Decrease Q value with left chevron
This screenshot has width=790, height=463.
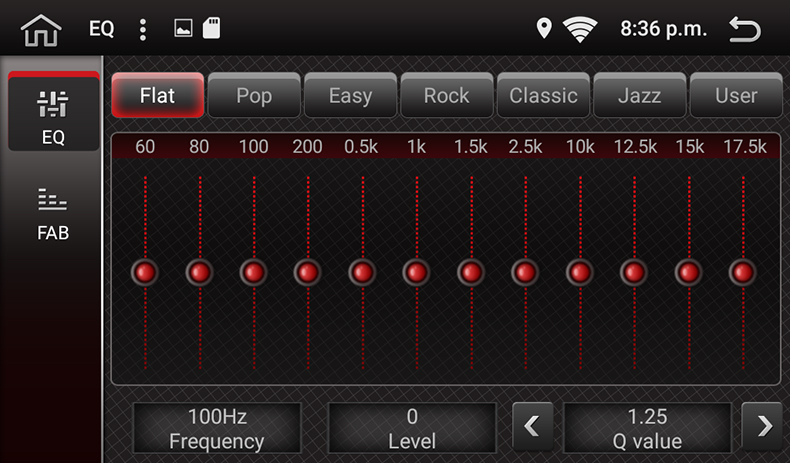click(x=532, y=427)
